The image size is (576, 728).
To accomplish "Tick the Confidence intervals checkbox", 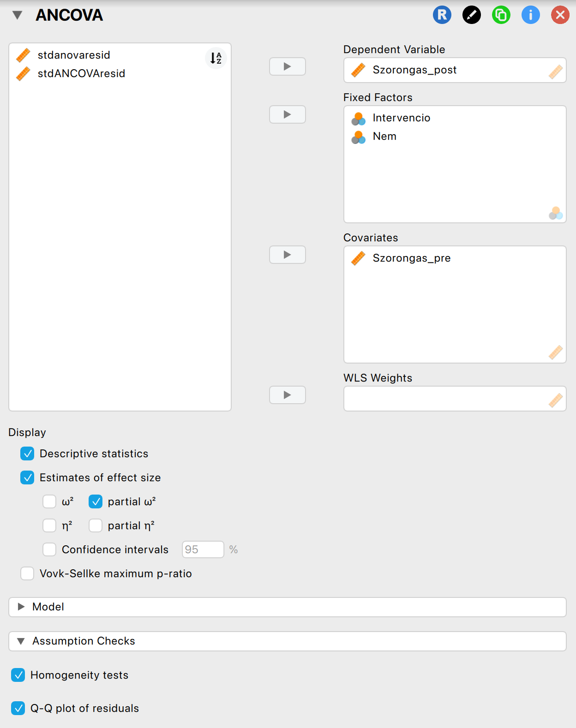I will click(49, 549).
